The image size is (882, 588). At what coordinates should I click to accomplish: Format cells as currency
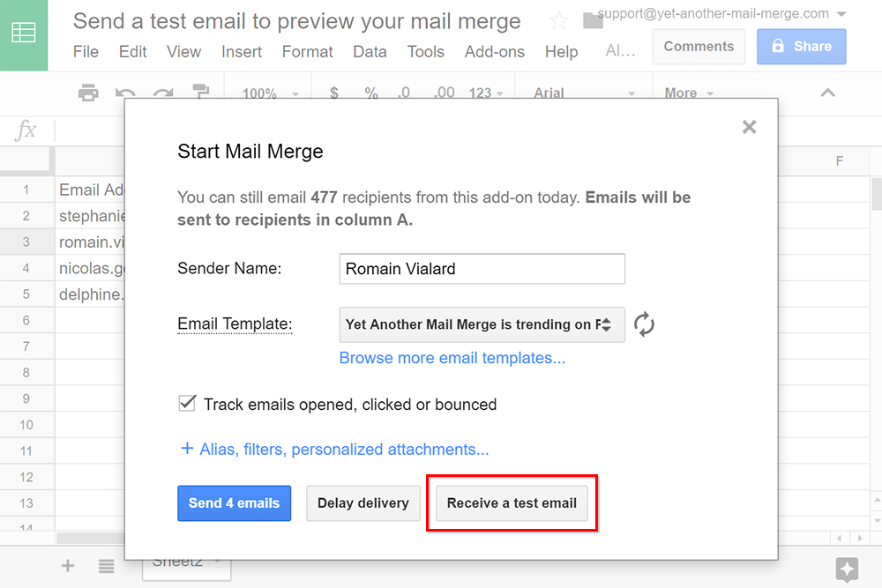click(x=334, y=93)
